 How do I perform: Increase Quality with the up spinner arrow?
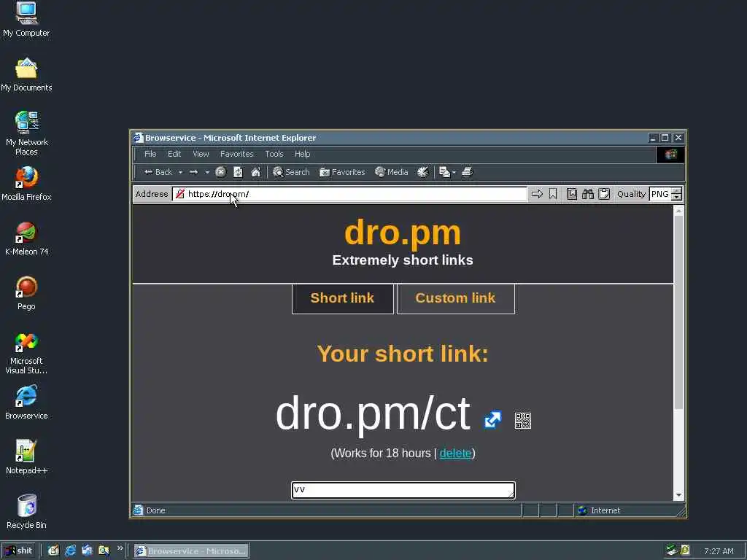676,190
